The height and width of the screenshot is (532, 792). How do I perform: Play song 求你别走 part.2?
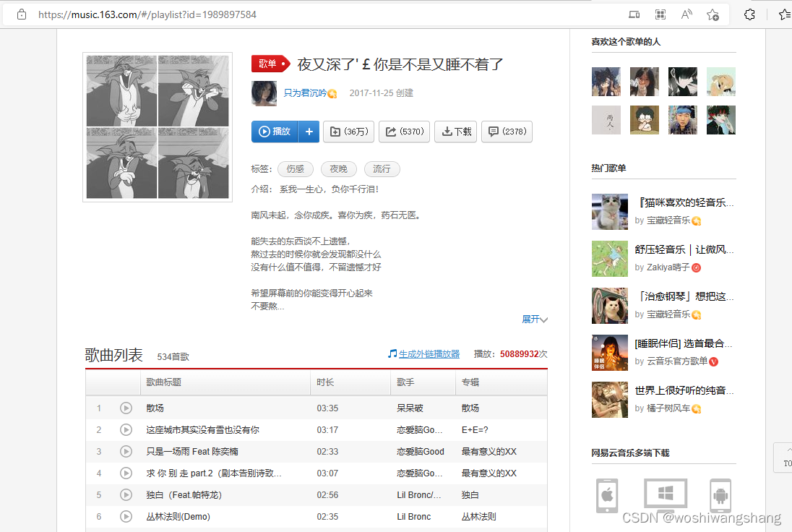click(126, 473)
